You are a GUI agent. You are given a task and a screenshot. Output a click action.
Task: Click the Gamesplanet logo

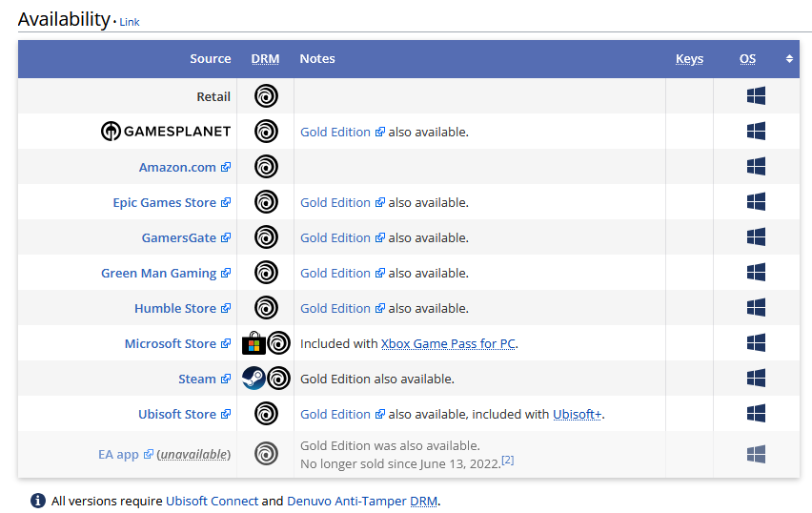(x=166, y=131)
